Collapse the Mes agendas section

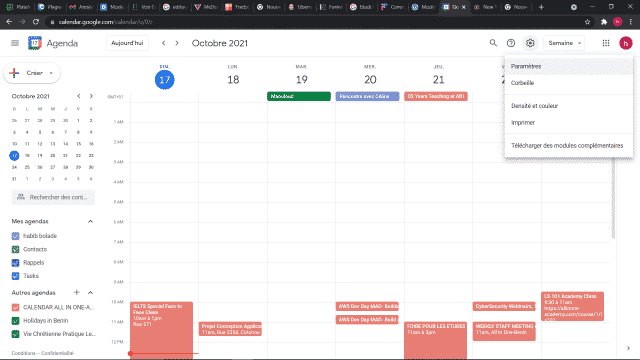90,221
